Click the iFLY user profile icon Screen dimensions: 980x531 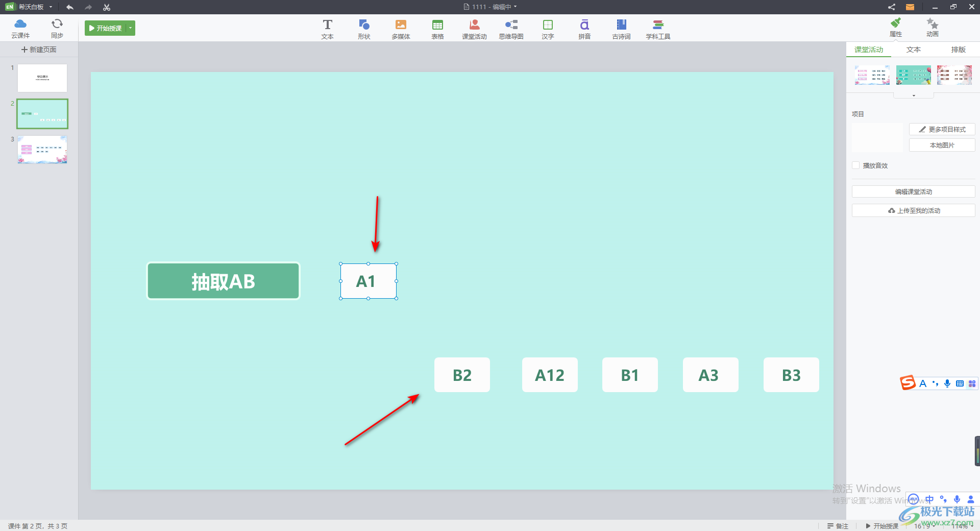pos(971,499)
